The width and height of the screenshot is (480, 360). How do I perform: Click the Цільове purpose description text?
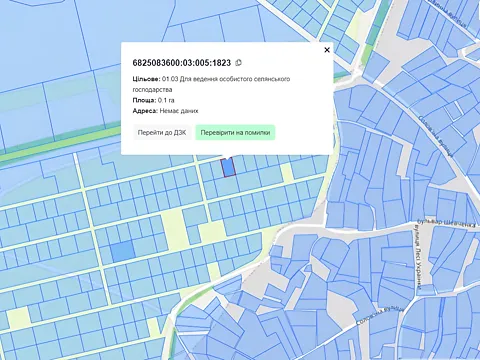pos(211,84)
